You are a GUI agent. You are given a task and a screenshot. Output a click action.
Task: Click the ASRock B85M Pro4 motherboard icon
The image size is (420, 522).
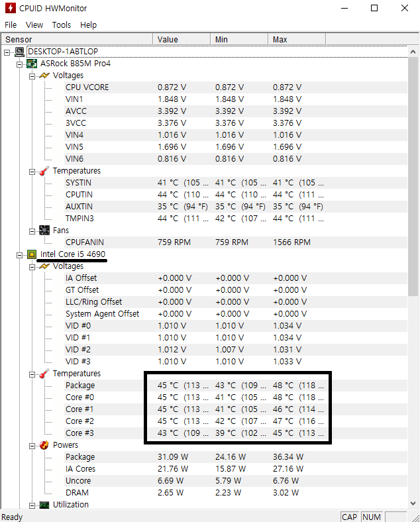(x=32, y=64)
